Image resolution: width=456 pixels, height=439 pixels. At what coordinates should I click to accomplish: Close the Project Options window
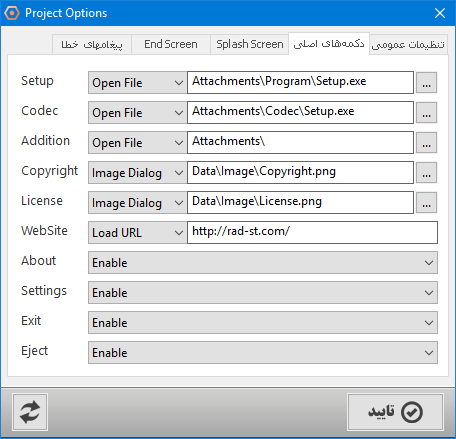[x=440, y=13]
